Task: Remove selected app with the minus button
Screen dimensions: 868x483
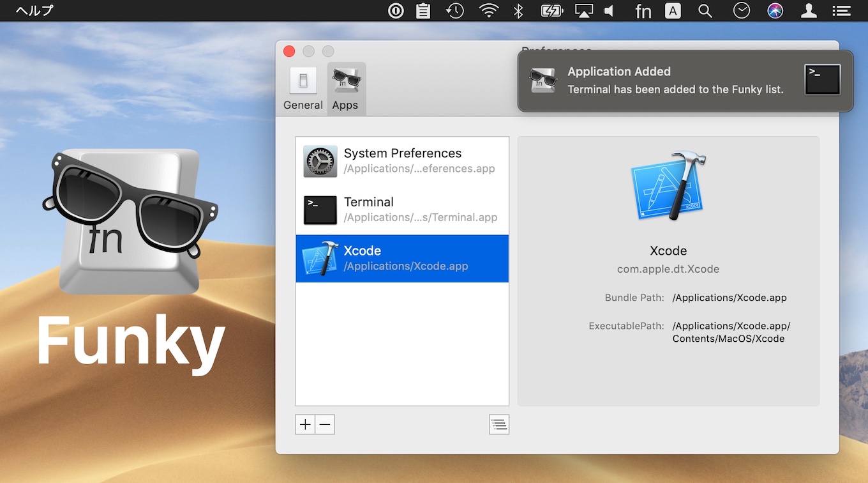Action: (x=325, y=424)
